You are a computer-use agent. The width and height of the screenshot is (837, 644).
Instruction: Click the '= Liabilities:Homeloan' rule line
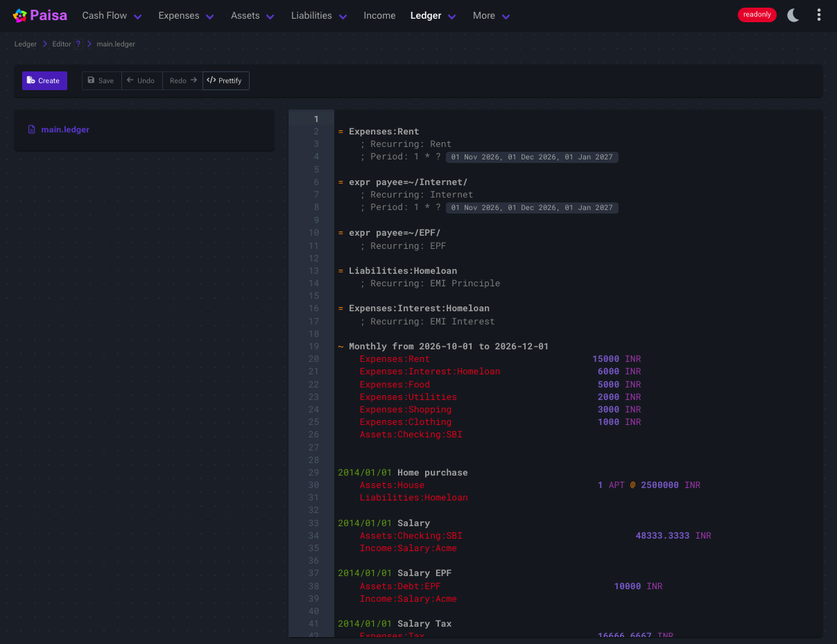397,271
